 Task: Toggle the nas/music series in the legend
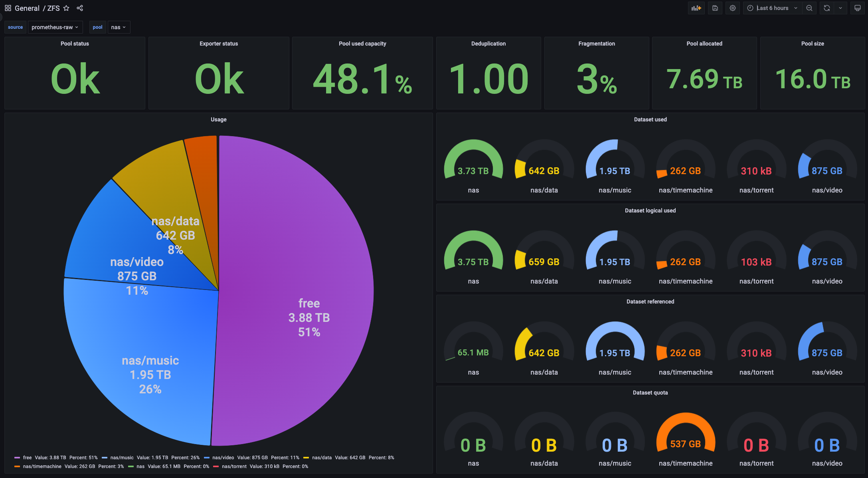122,458
